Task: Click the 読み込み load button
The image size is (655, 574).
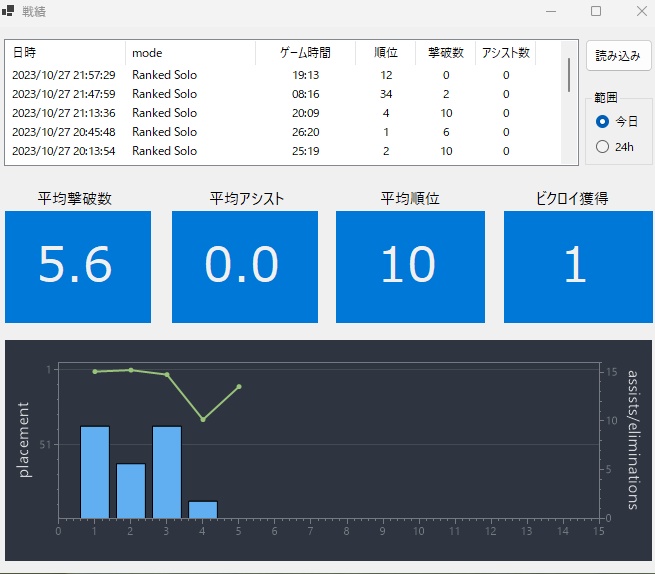Action: 618,55
